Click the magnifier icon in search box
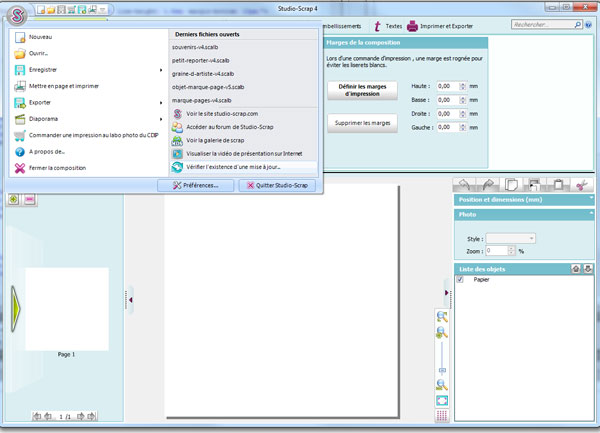The height and width of the screenshot is (433, 600). pyautogui.click(x=578, y=25)
